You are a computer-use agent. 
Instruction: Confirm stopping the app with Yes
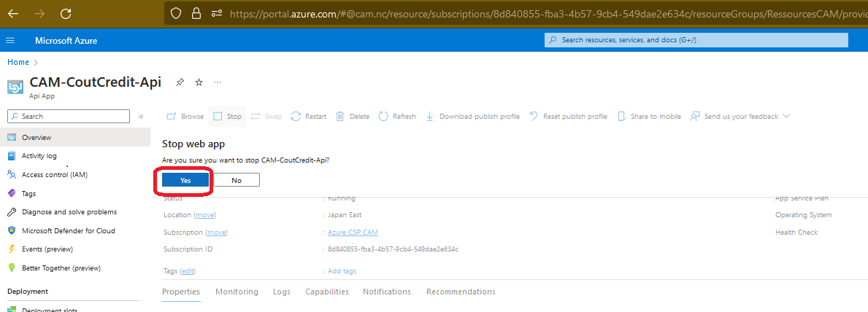(185, 180)
